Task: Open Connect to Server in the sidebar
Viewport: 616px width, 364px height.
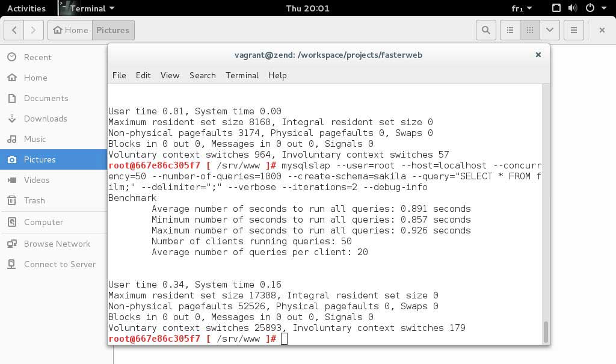Action: (x=54, y=264)
